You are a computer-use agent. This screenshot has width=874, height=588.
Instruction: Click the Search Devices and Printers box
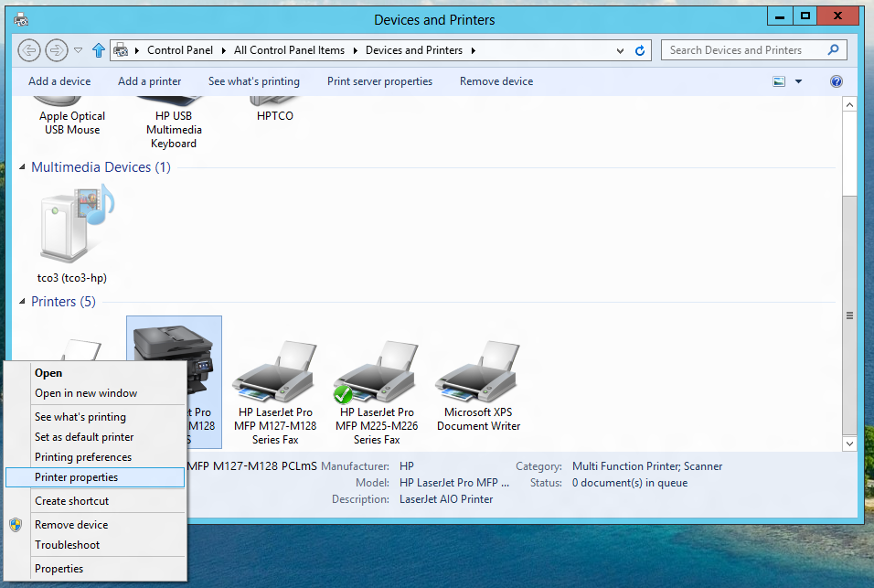(745, 50)
